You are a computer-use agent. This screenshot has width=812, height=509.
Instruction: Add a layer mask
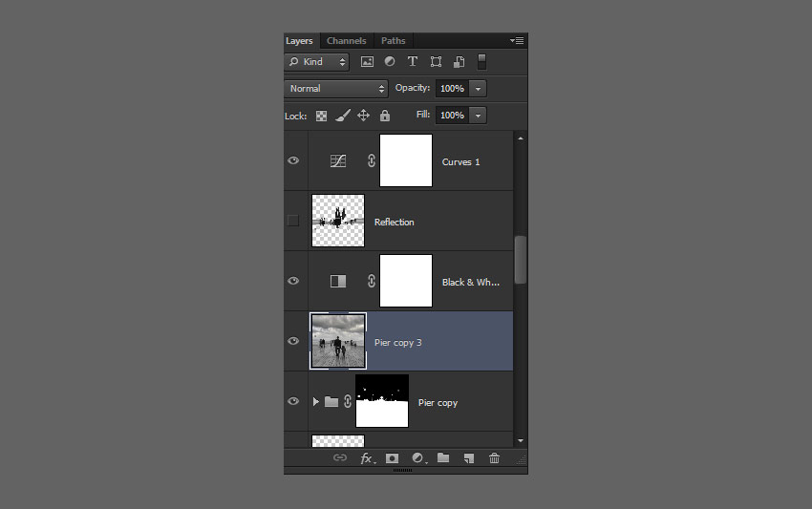tap(392, 458)
